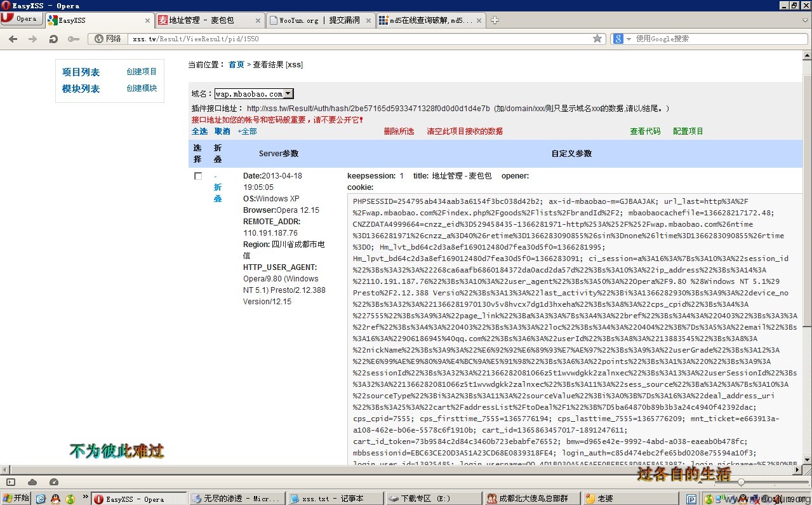Launch Internet Explorer from quick launch
The height and width of the screenshot is (505, 812).
coord(41,499)
